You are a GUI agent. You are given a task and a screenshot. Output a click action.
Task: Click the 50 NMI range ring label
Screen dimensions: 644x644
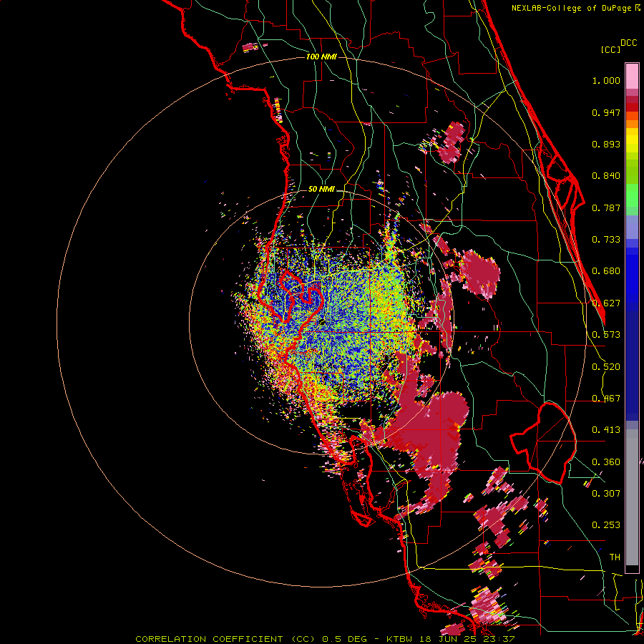(x=321, y=189)
